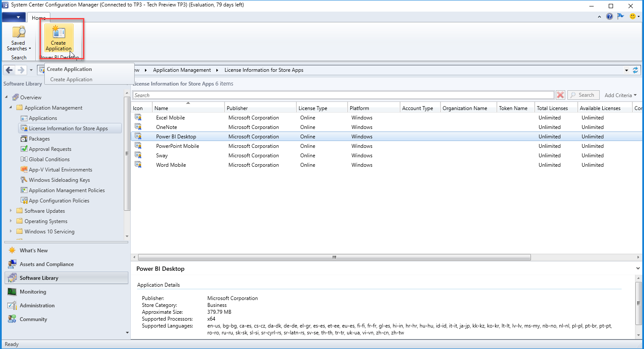Select the Word Mobile app name
644x349 pixels.
pos(171,165)
